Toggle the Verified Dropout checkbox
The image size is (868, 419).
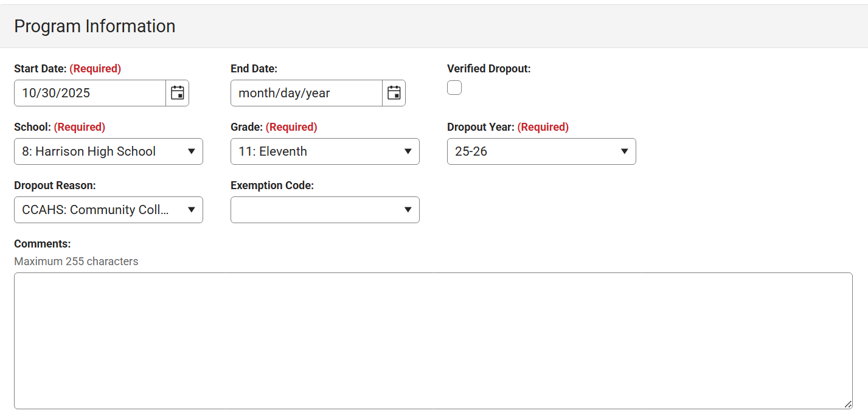click(454, 87)
